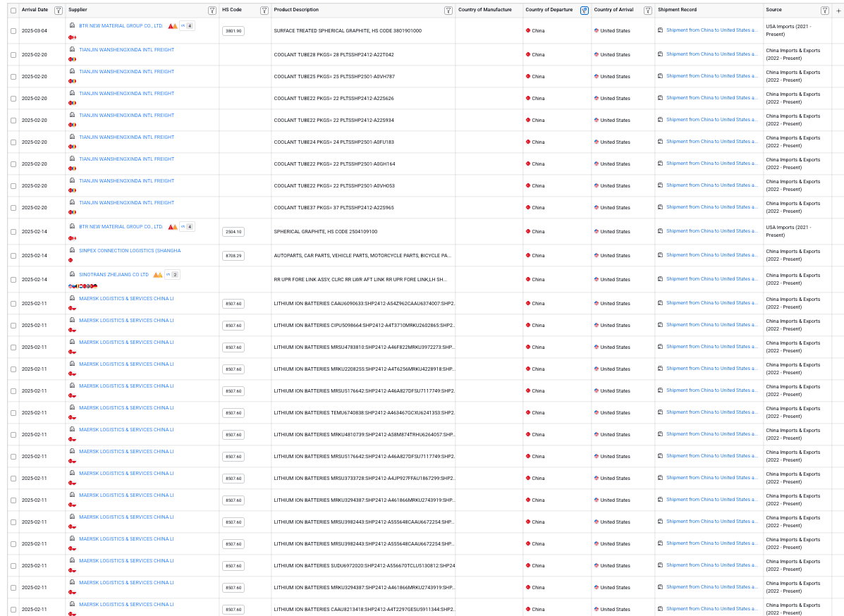Click the 3801.90 HS code tag

point(233,31)
